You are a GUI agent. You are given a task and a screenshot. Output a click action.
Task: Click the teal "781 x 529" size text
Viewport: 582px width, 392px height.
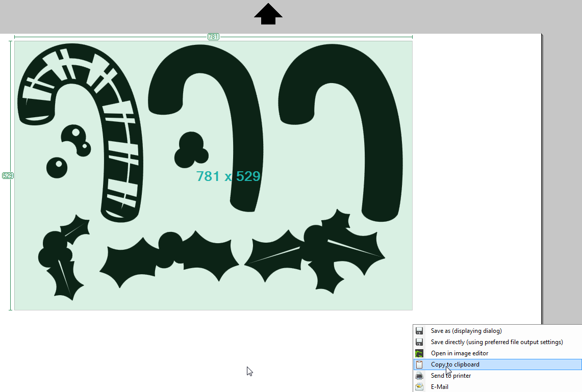click(x=229, y=176)
